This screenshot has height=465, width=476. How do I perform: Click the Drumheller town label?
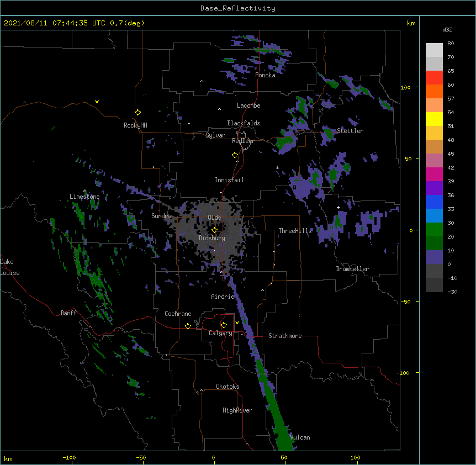(x=352, y=269)
